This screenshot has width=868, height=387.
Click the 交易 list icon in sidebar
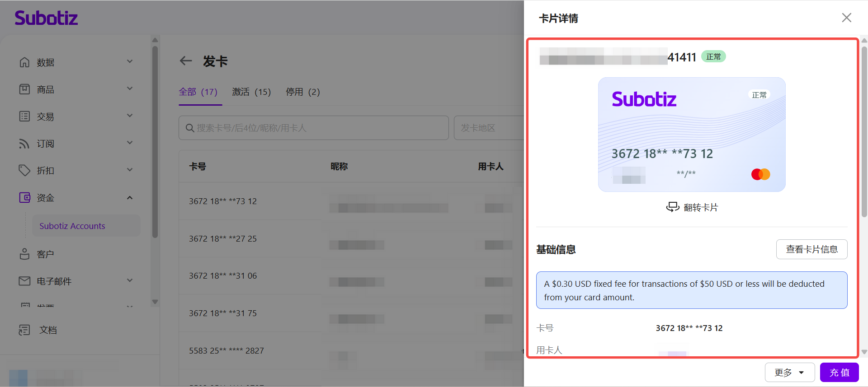pyautogui.click(x=24, y=116)
